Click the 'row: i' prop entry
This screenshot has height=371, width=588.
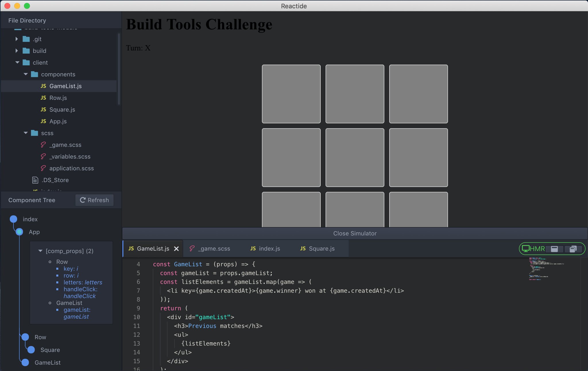[x=71, y=275]
